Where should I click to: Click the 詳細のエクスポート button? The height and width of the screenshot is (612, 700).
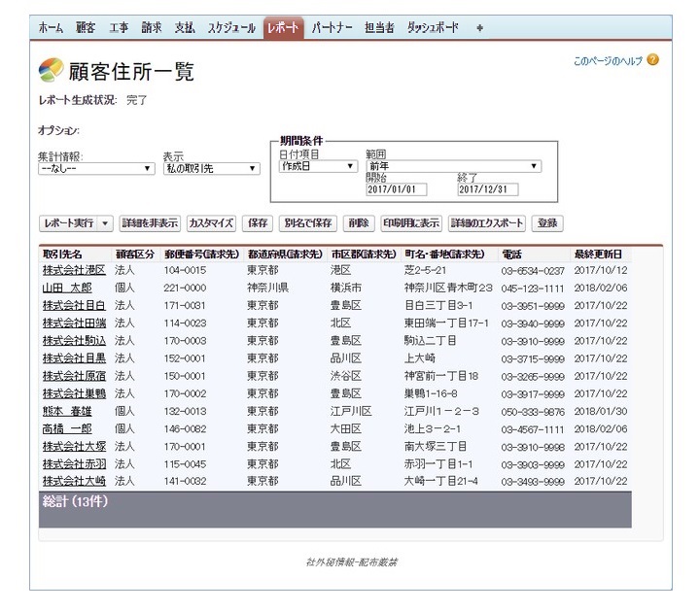click(x=487, y=223)
